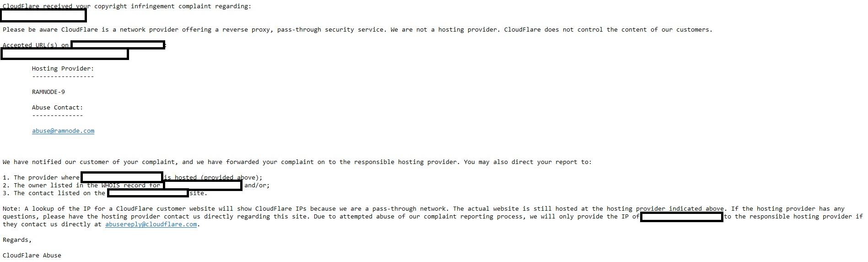Click the RAMNODE-9 hosting provider name

[49, 92]
